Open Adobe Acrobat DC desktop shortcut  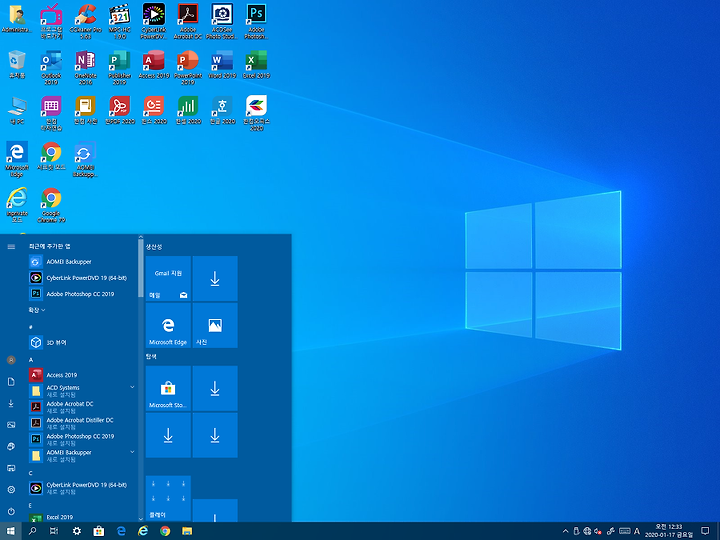[188, 21]
